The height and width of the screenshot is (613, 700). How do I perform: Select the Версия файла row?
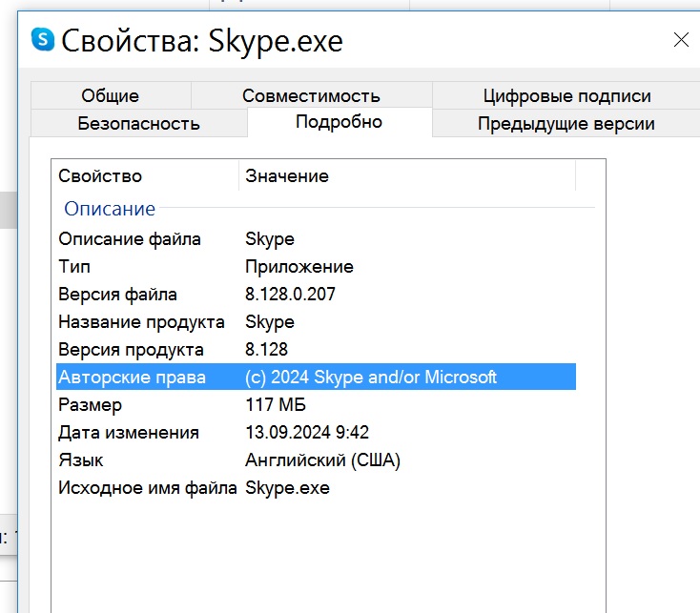coord(316,295)
